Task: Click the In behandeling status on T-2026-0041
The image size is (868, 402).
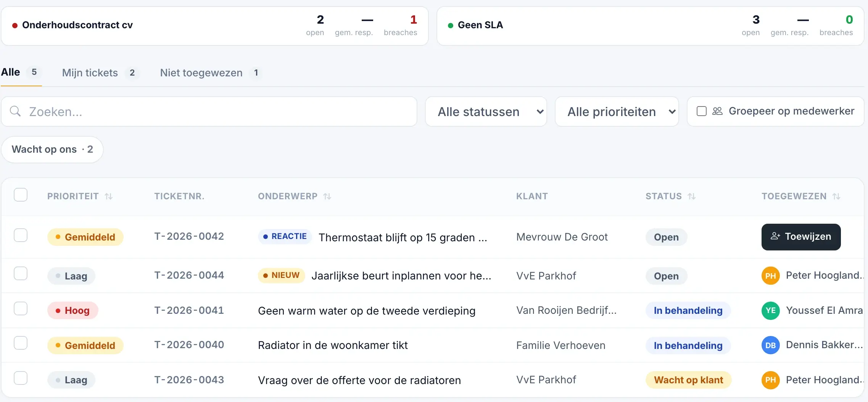Action: pyautogui.click(x=688, y=310)
